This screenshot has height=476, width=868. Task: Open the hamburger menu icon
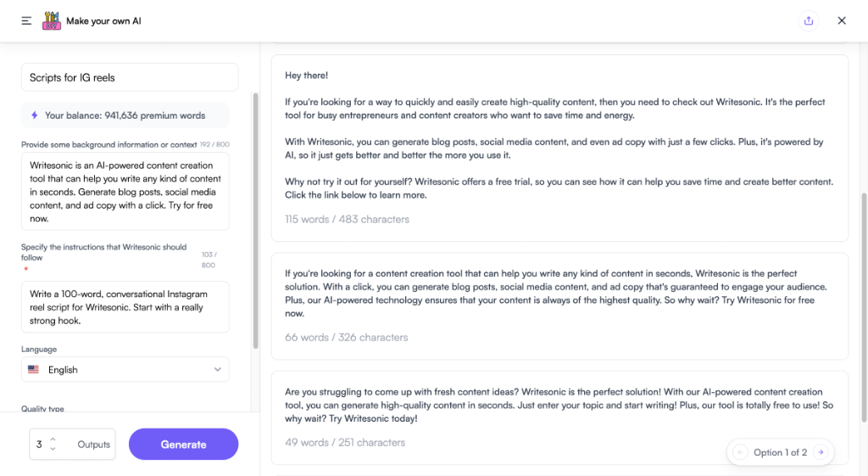pos(26,20)
